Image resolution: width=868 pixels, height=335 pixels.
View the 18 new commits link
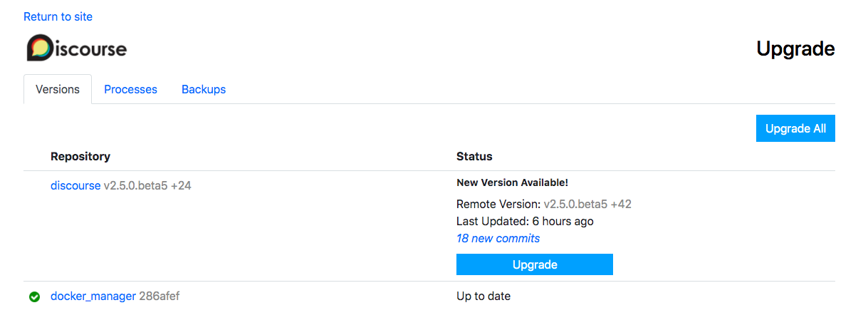498,238
